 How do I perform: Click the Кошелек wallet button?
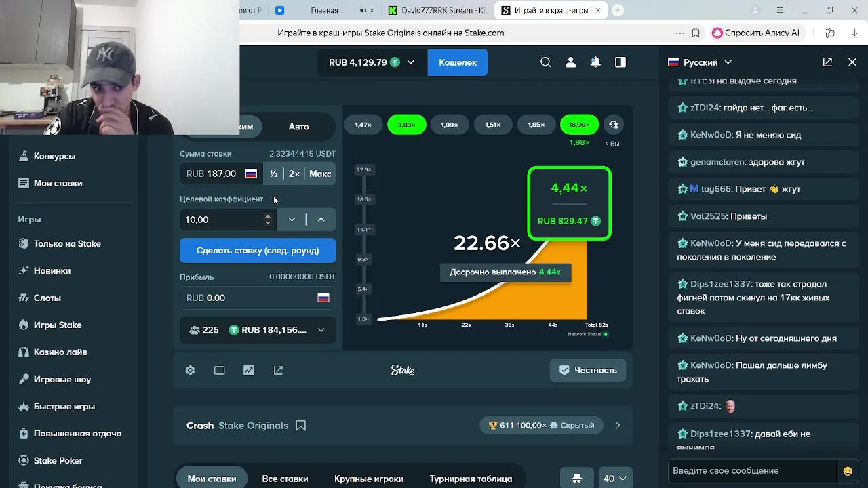click(x=458, y=62)
